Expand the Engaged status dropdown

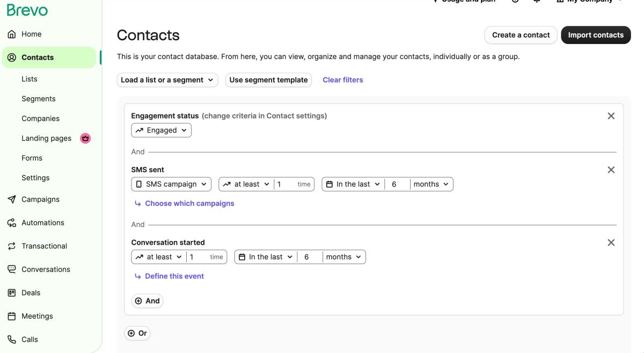point(162,130)
